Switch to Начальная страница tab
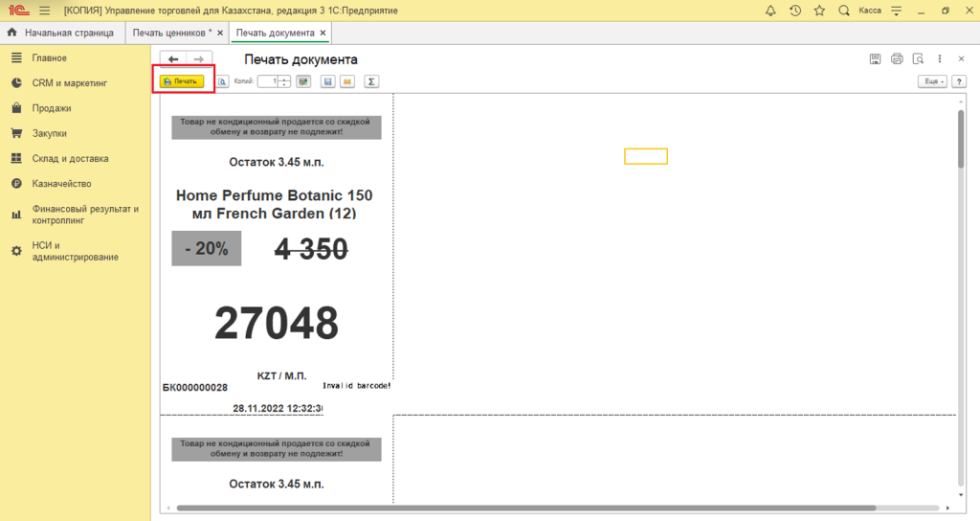Image resolution: width=980 pixels, height=521 pixels. tap(60, 33)
